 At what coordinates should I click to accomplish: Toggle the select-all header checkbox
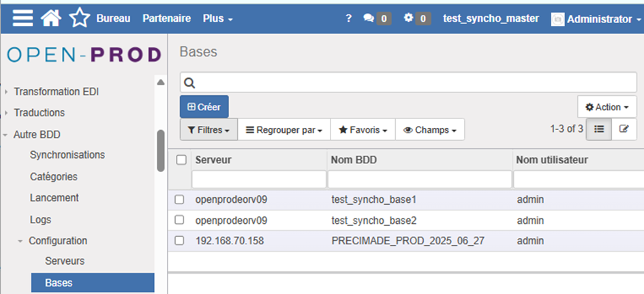pyautogui.click(x=181, y=160)
